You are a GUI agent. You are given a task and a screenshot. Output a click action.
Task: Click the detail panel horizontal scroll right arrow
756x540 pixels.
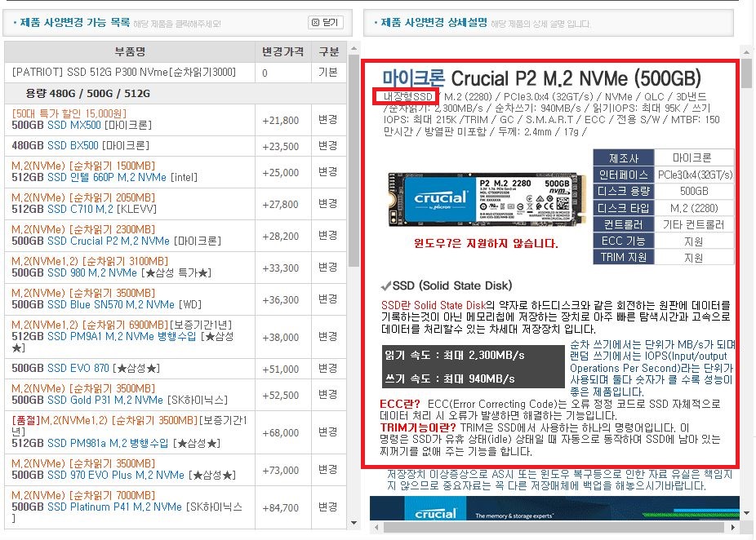click(733, 528)
